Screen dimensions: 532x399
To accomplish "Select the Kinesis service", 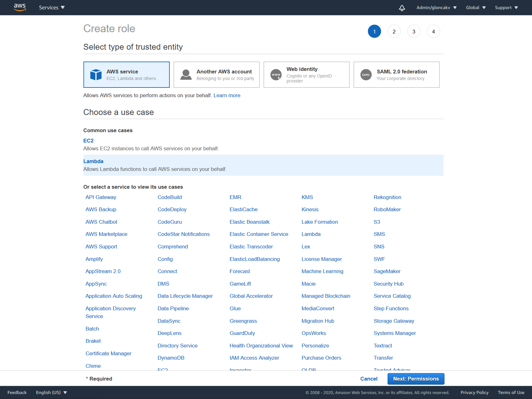I will 310,209.
